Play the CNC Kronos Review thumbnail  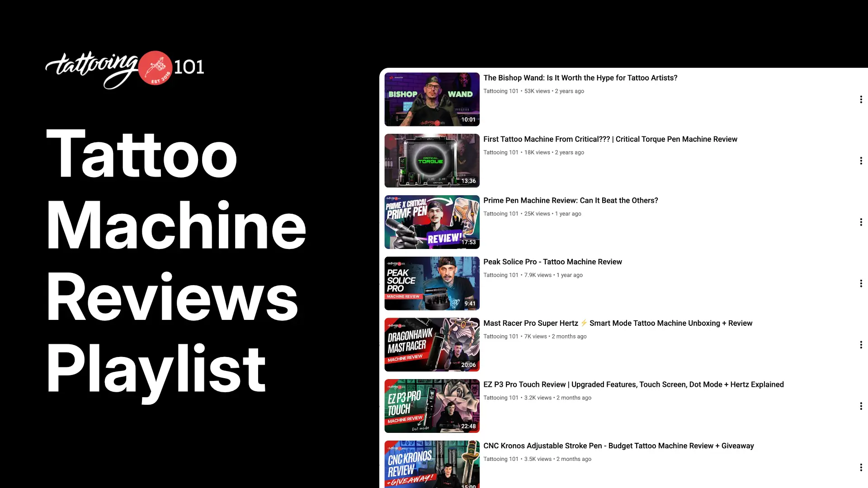(432, 464)
